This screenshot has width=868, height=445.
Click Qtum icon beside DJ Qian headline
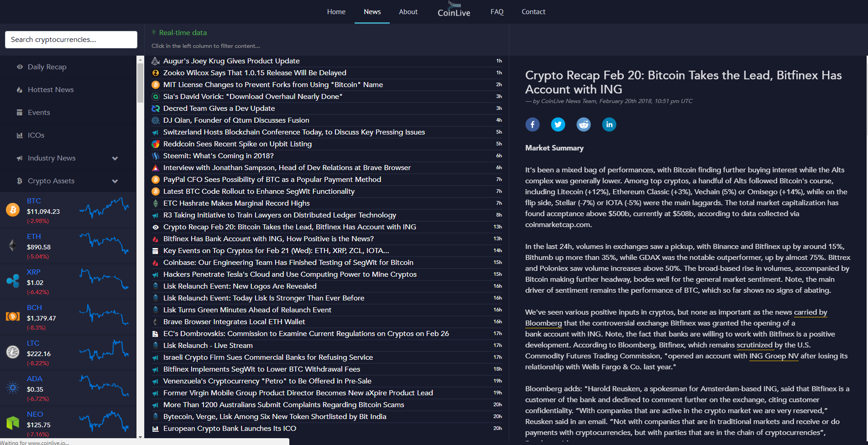[x=156, y=120]
